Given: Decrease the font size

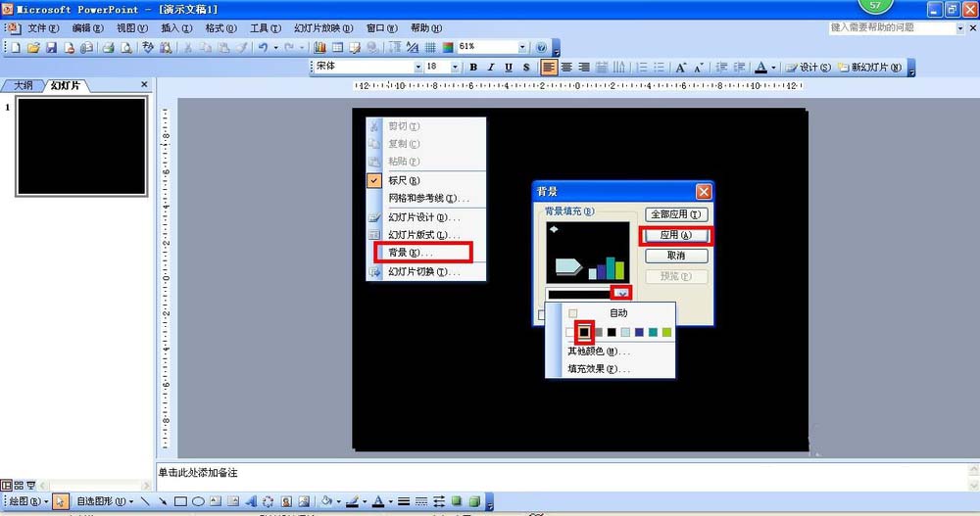Looking at the screenshot, I should (699, 67).
